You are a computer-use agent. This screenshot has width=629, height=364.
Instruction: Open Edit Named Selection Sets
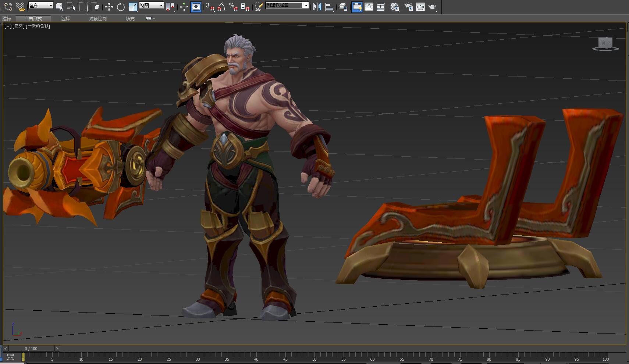(x=259, y=7)
